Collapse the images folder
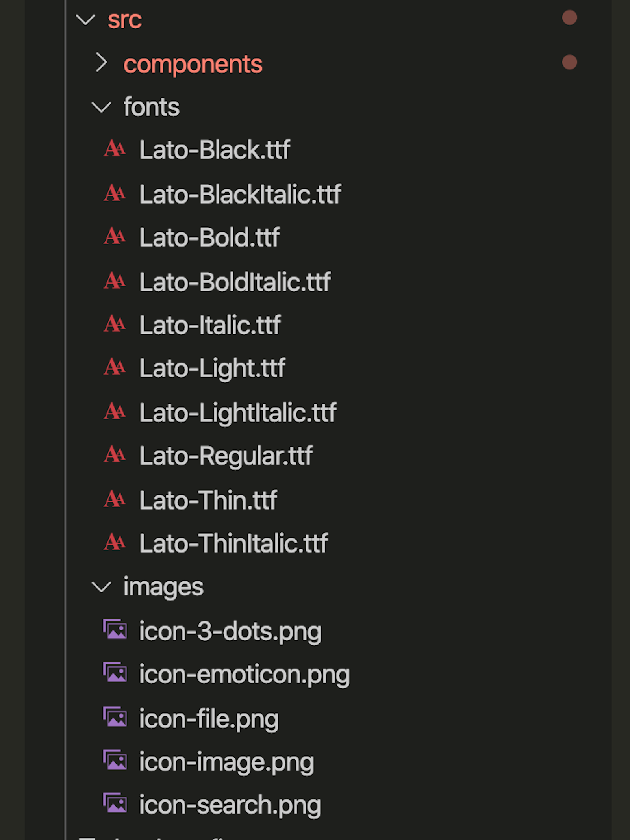The width and height of the screenshot is (630, 840). [102, 587]
